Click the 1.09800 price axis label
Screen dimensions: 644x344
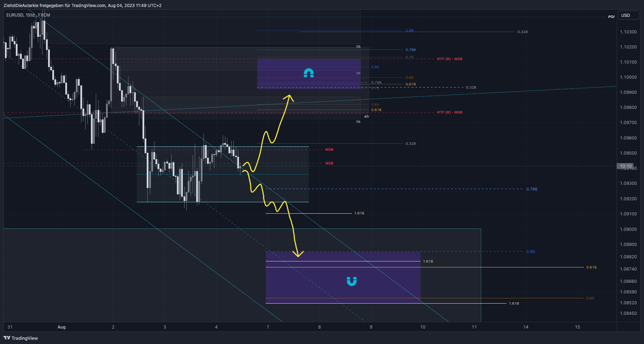(x=628, y=108)
